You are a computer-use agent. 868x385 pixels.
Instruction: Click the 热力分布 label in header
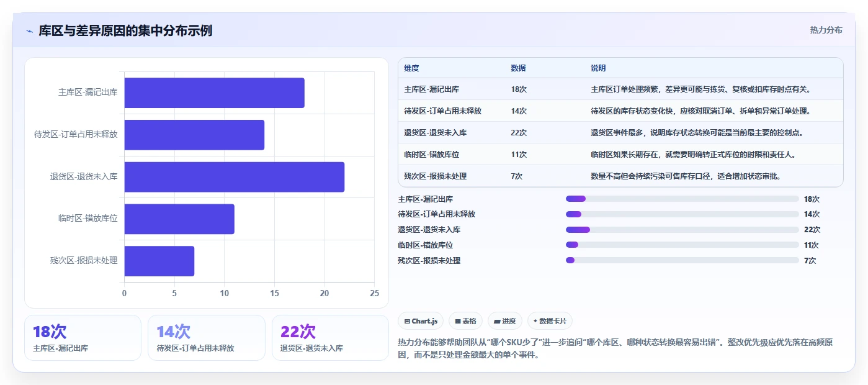[826, 30]
